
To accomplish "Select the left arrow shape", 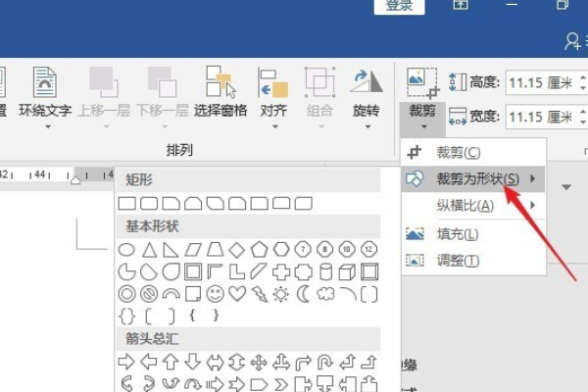I will [x=149, y=362].
